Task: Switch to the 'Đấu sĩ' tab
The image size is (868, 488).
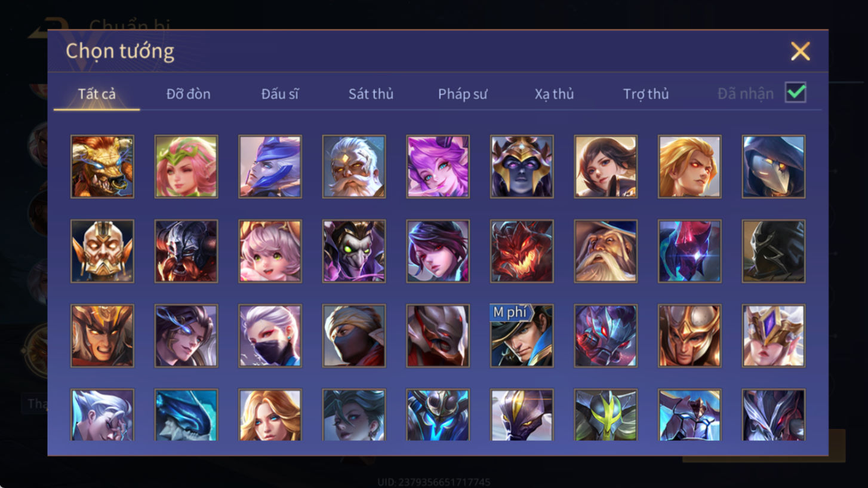Action: (280, 94)
